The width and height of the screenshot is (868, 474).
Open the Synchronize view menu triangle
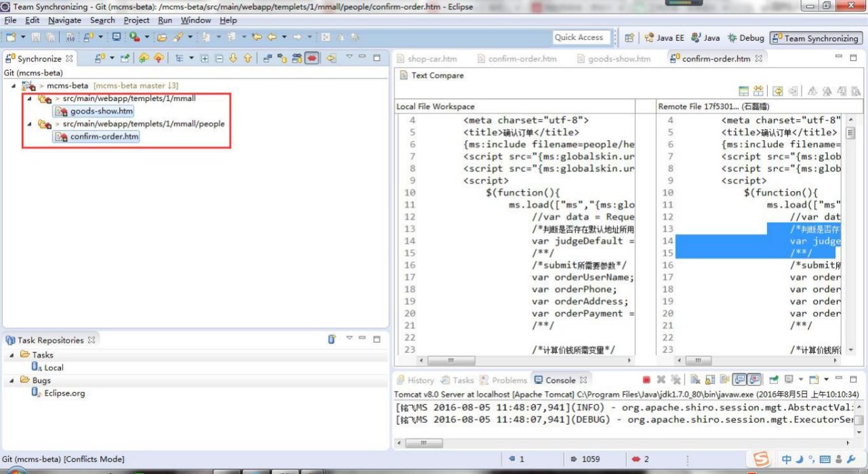[349, 57]
